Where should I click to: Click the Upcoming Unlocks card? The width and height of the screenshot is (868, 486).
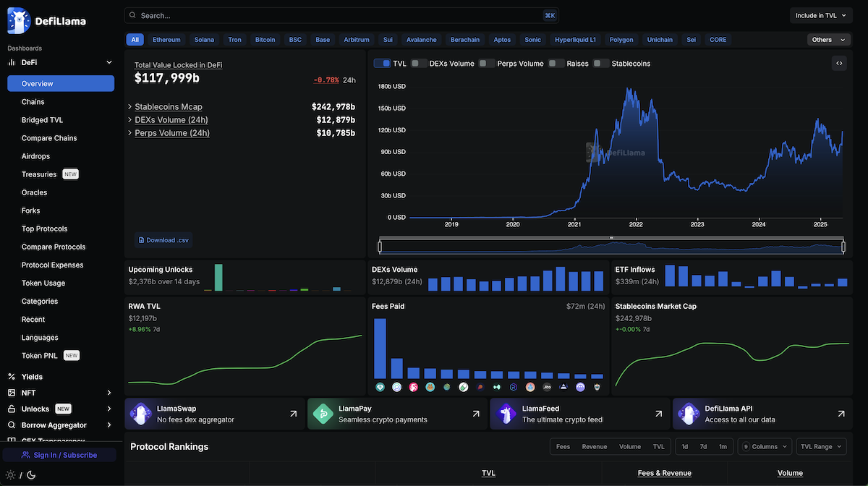[245, 276]
